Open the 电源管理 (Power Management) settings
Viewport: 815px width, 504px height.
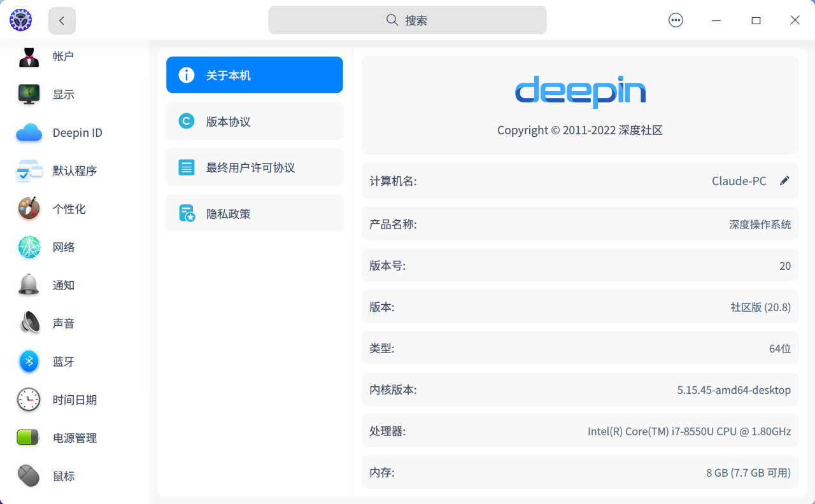coord(76,438)
